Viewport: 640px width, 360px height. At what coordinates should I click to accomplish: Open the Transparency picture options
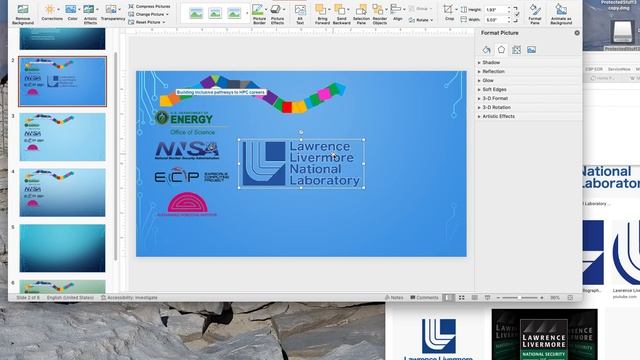pyautogui.click(x=113, y=13)
